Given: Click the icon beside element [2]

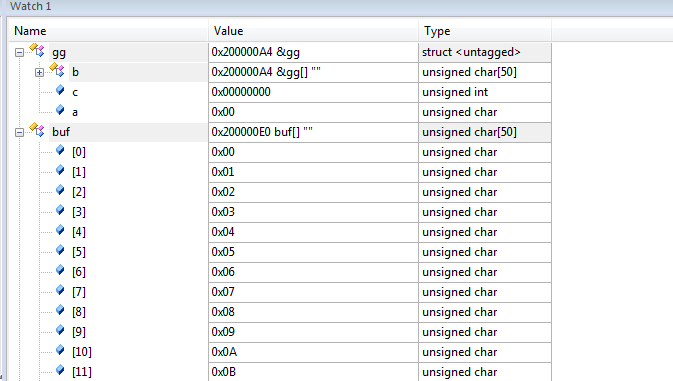Looking at the screenshot, I should pos(60,190).
